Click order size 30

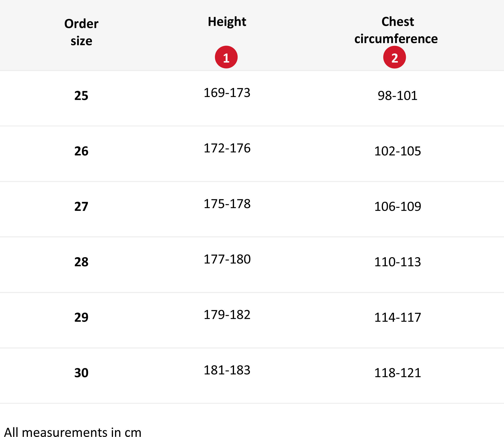click(x=81, y=373)
